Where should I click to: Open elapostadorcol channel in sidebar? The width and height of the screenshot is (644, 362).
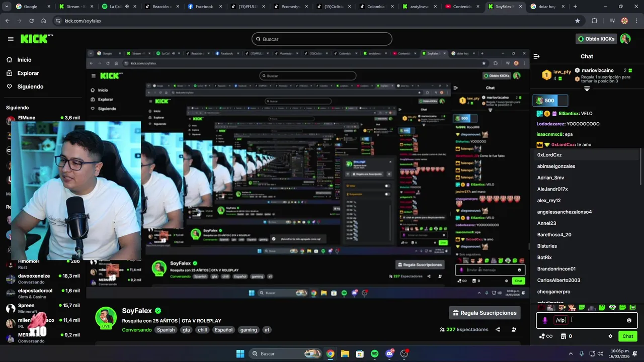[x=43, y=294]
